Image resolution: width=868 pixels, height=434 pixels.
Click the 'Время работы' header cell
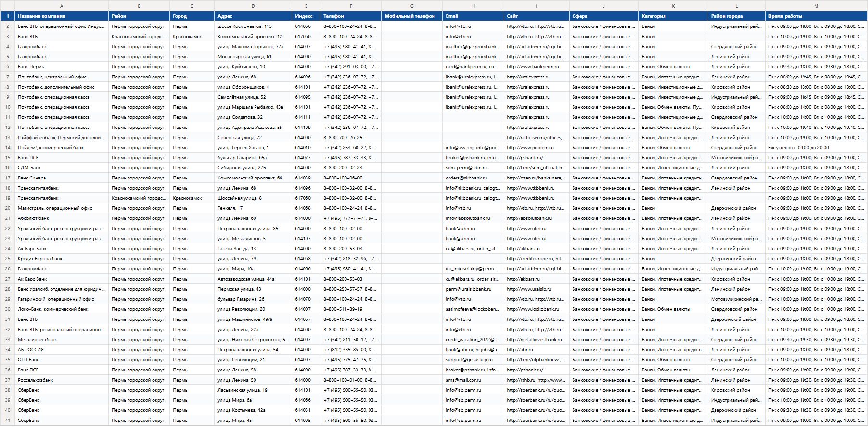(816, 16)
